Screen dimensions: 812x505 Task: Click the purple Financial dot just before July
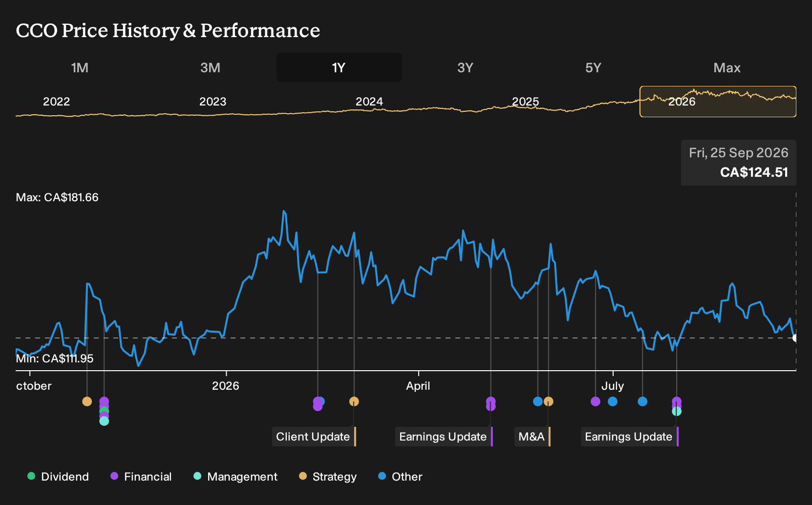pos(596,401)
